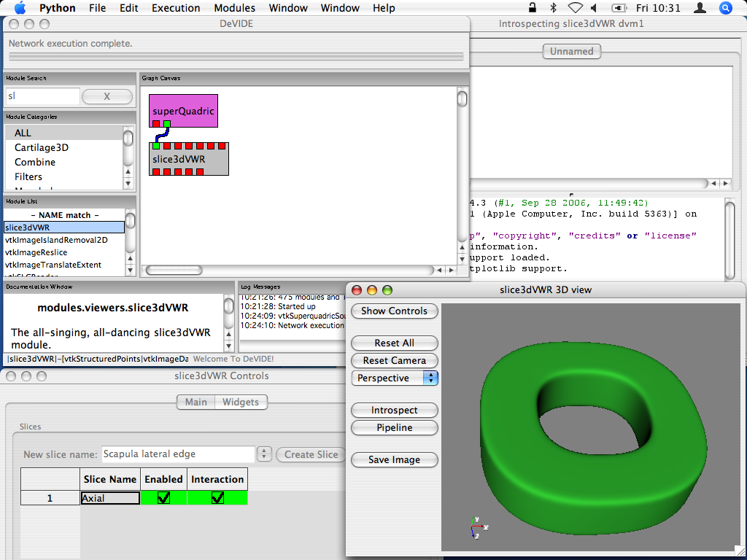Viewport: 747px width, 560px height.
Task: Select vtkImageTranslateExtent in the Module List
Action: coord(64,265)
